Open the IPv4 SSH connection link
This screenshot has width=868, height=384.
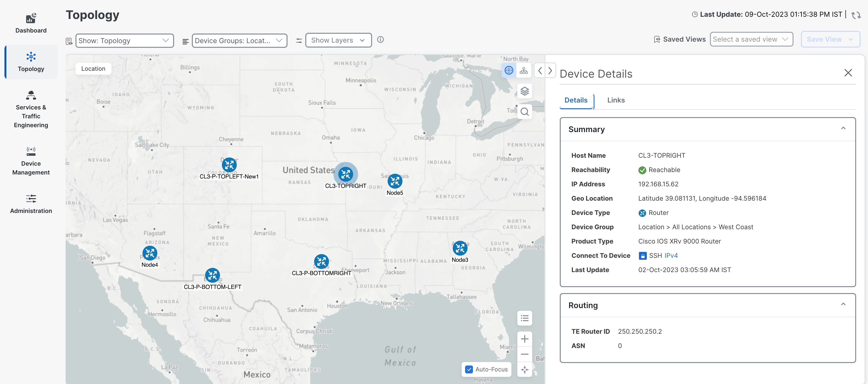tap(671, 255)
